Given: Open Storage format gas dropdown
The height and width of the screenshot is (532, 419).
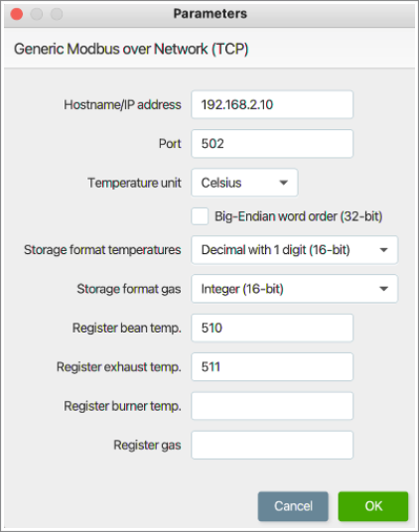Looking at the screenshot, I should pyautogui.click(x=295, y=289).
